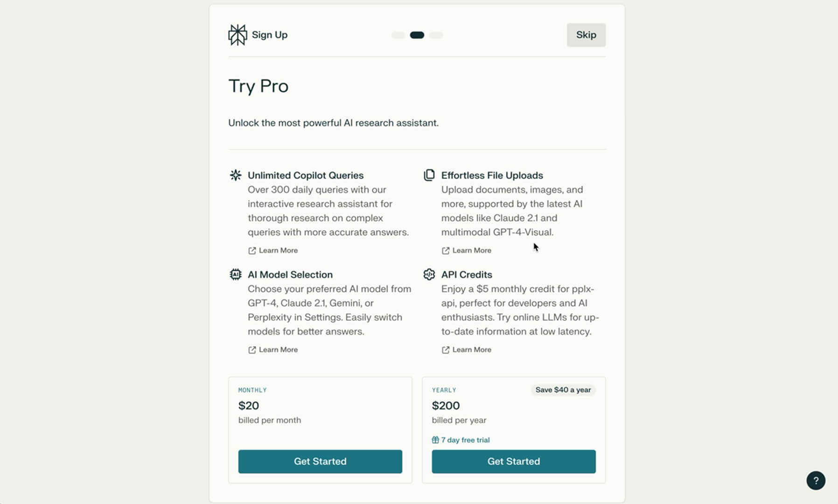This screenshot has height=504, width=838.
Task: Click the gift icon beside 7 day free trial
Action: coord(435,440)
